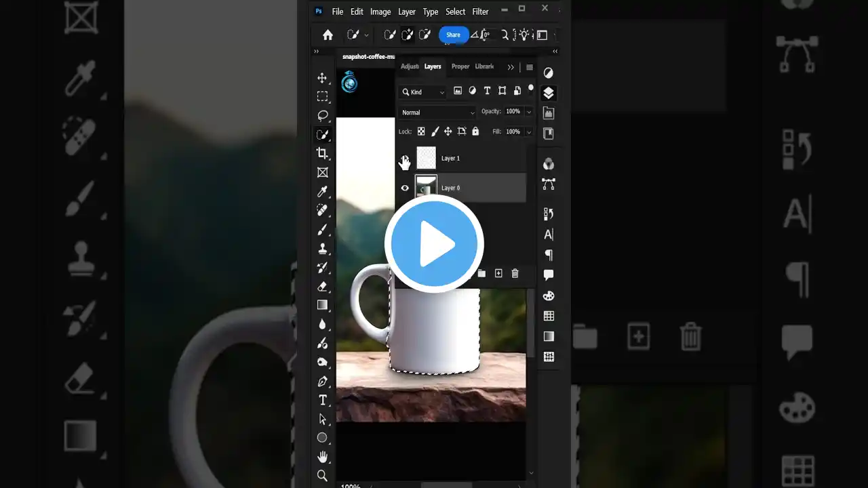Open the Character panel icon
This screenshot has height=488, width=868.
(x=549, y=235)
